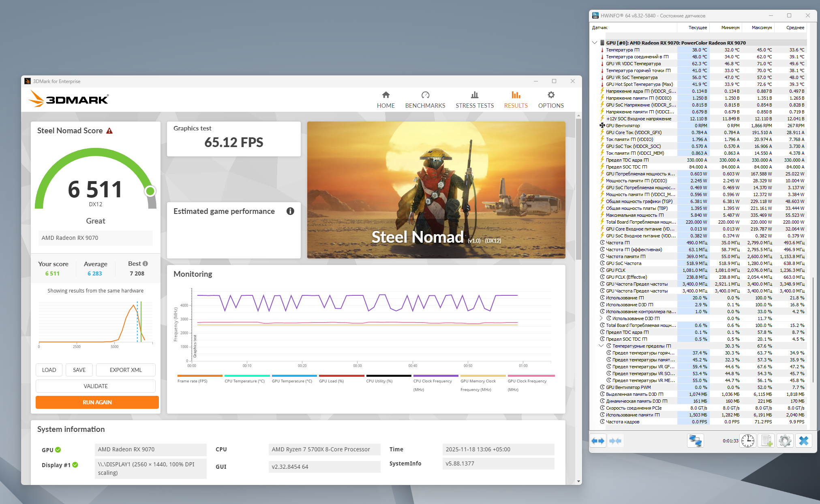This screenshot has height=504, width=820.
Task: Open the HOME icon in 3DMark navigation
Action: [x=385, y=95]
